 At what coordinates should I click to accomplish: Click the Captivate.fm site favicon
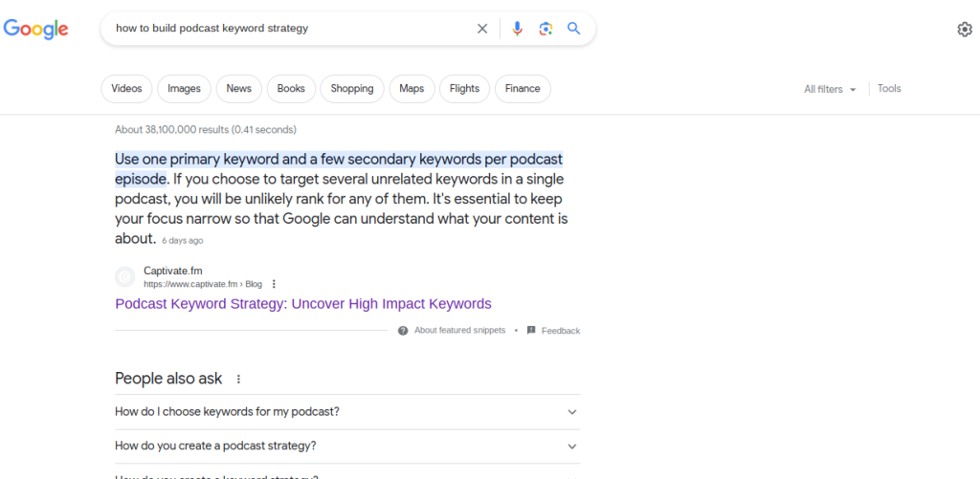[125, 276]
